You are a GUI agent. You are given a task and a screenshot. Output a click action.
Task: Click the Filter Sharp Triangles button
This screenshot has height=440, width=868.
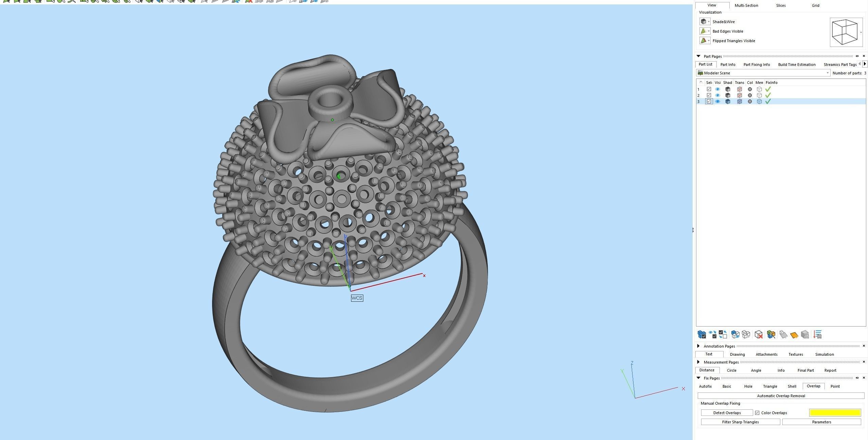[740, 422]
